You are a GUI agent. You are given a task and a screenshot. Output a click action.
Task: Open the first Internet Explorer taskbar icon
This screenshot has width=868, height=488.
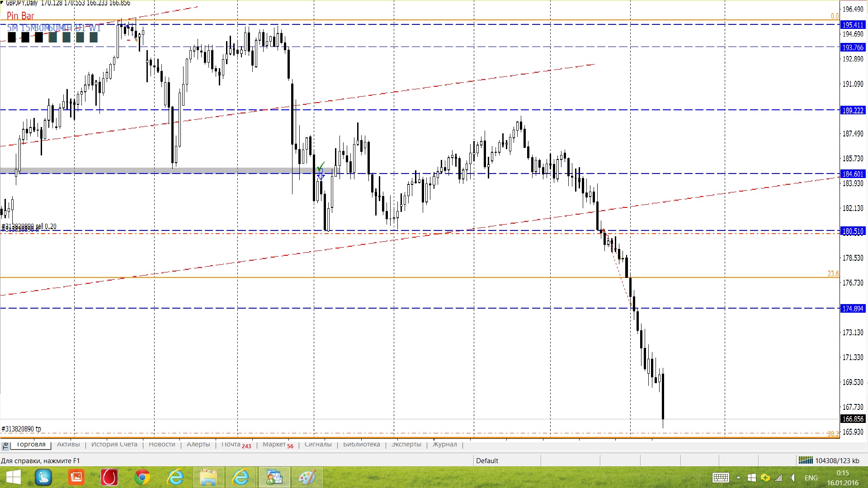pos(175,477)
